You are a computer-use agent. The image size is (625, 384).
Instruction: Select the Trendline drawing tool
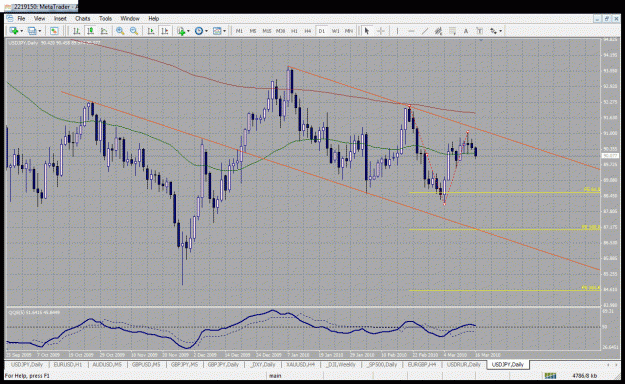[x=425, y=31]
